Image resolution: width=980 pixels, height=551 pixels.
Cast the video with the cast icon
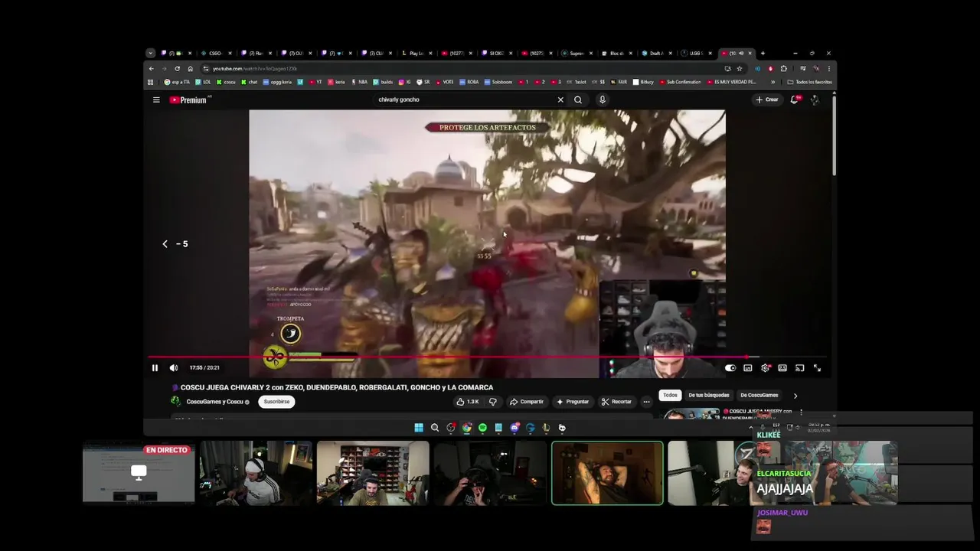[799, 368]
